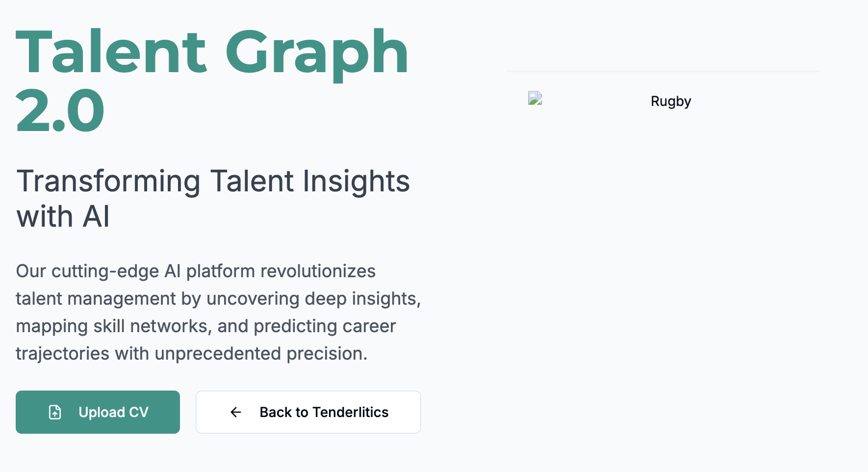Screen dimensions: 868x472
Task: Click the "talent management by uncovering" paragraph line
Action: click(218, 298)
